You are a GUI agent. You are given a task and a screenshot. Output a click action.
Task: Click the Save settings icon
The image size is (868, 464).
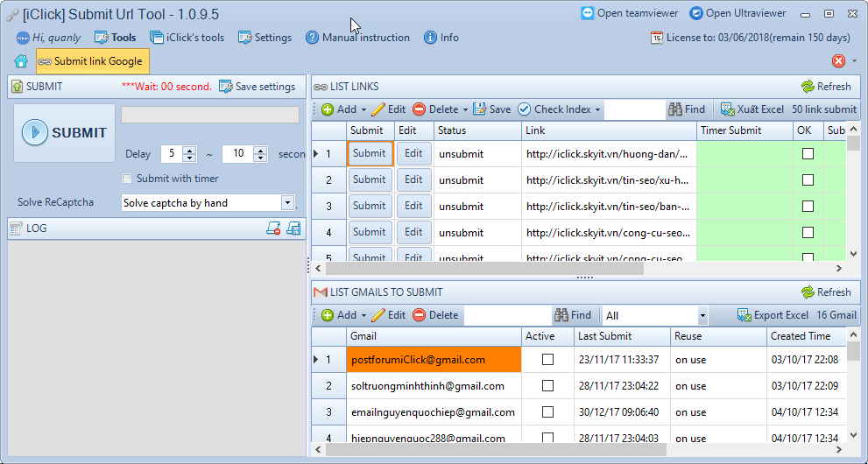(226, 87)
